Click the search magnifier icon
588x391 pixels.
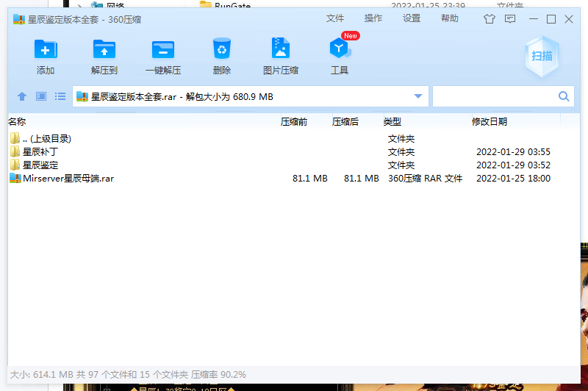click(x=564, y=96)
